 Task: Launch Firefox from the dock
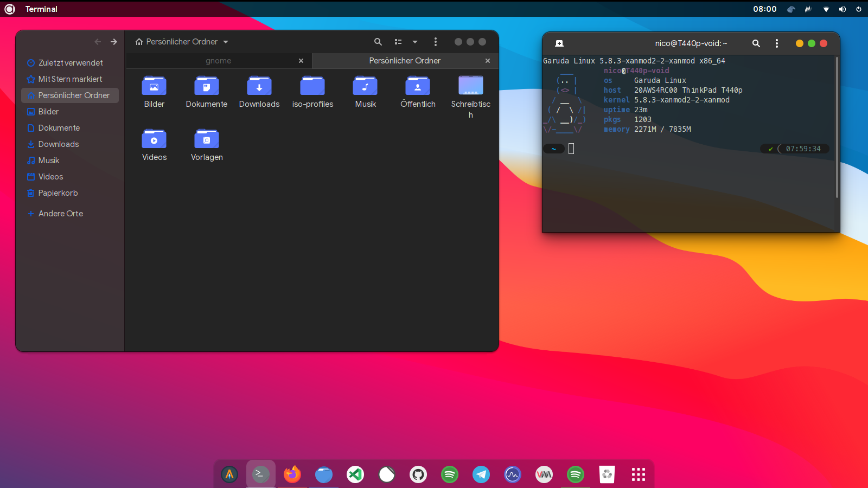[292, 474]
